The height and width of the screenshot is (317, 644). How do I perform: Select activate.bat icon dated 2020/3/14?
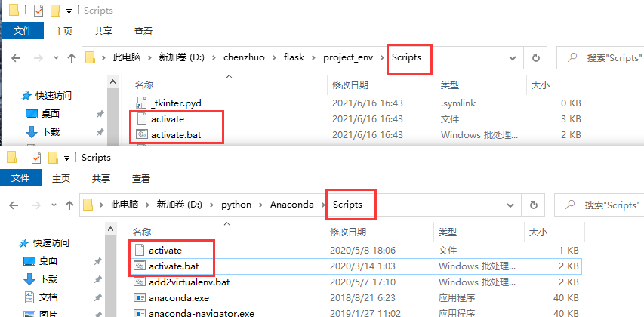(139, 266)
